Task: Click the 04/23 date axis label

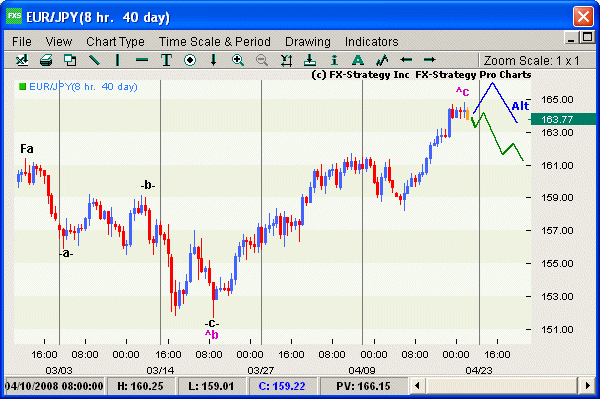Action: coord(479,370)
